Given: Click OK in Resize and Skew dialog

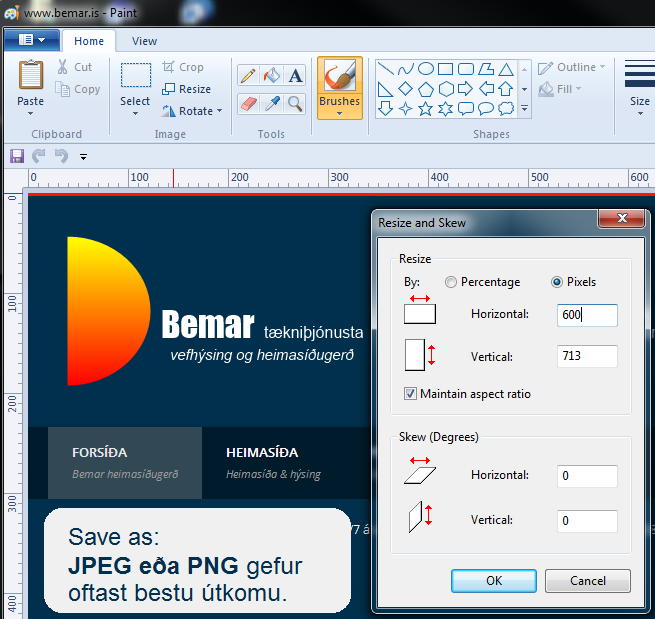Looking at the screenshot, I should click(494, 581).
